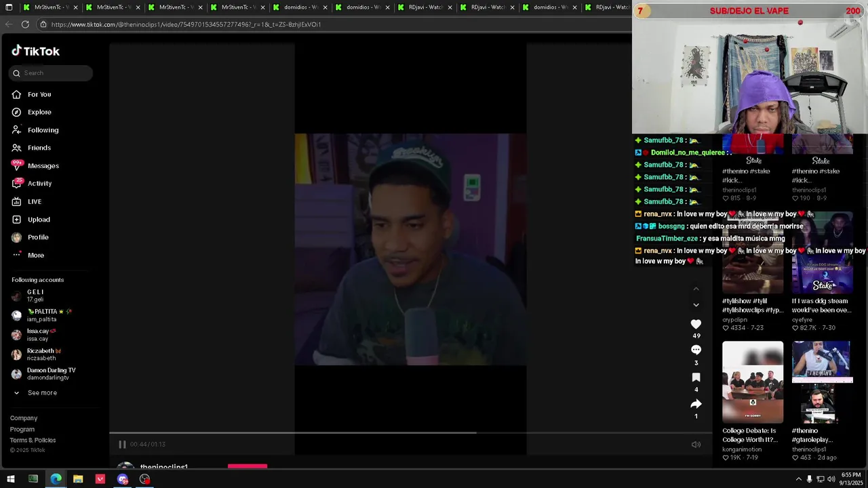Go to the next video with the down arrow
The height and width of the screenshot is (488, 868).
[x=696, y=305]
